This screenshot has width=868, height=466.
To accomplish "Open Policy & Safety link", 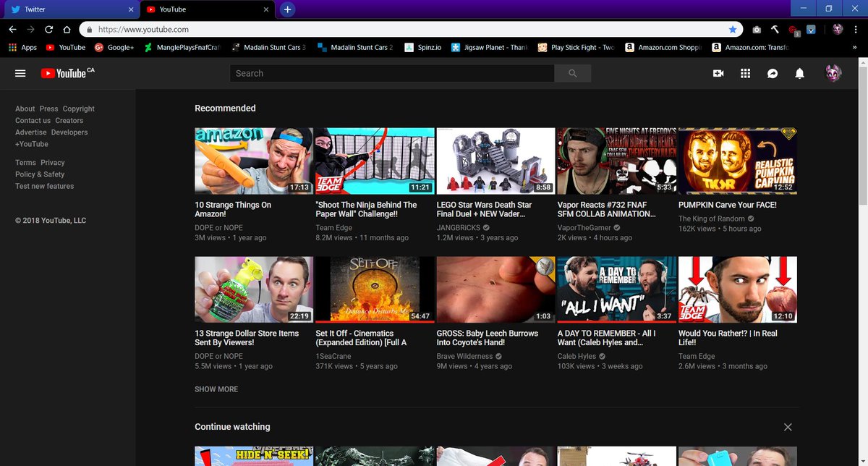I will click(x=40, y=174).
